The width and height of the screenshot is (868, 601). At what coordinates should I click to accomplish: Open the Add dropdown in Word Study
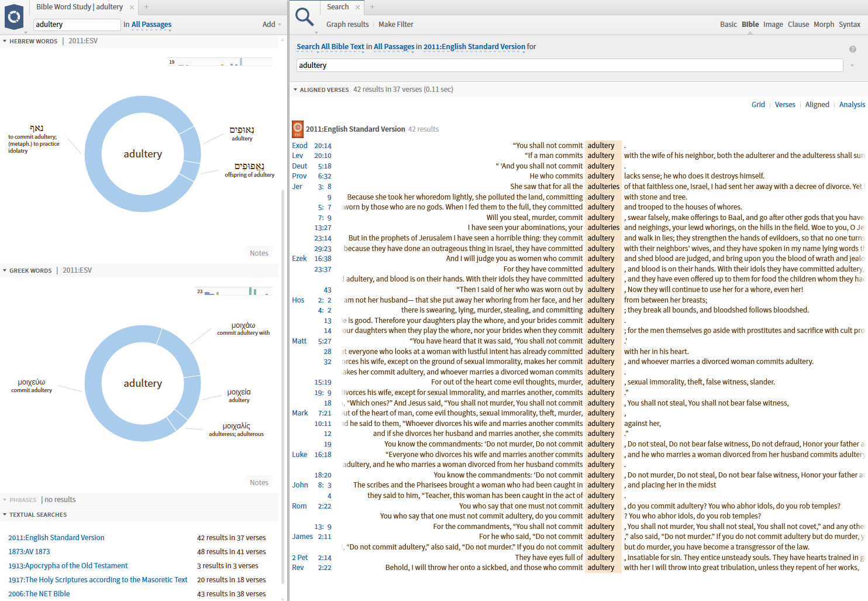pos(271,25)
